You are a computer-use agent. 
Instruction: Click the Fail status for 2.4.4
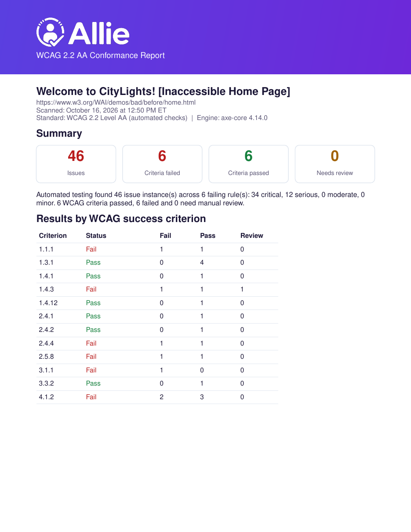click(x=91, y=343)
